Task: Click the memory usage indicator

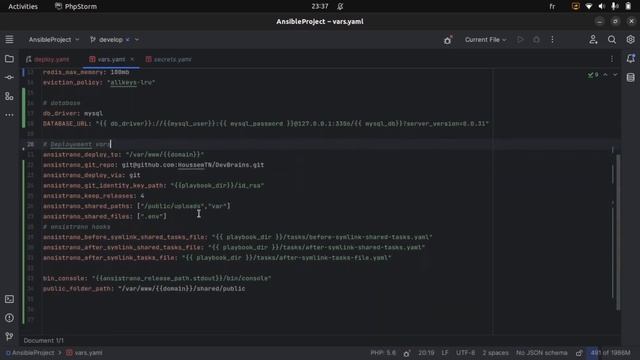Action: click(x=609, y=353)
